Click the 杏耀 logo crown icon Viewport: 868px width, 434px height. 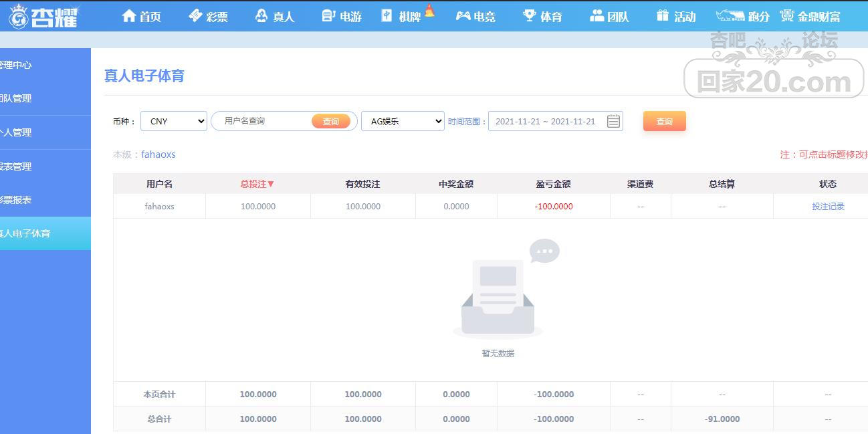pyautogui.click(x=19, y=16)
